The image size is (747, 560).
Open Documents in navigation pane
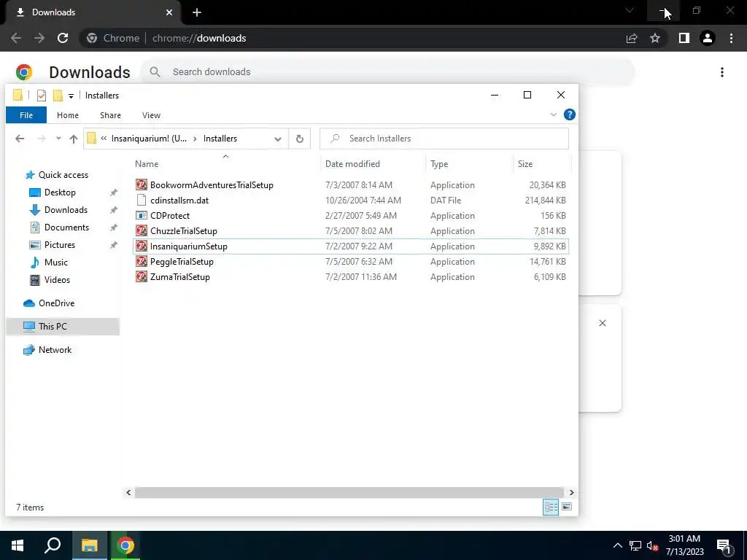tap(66, 227)
